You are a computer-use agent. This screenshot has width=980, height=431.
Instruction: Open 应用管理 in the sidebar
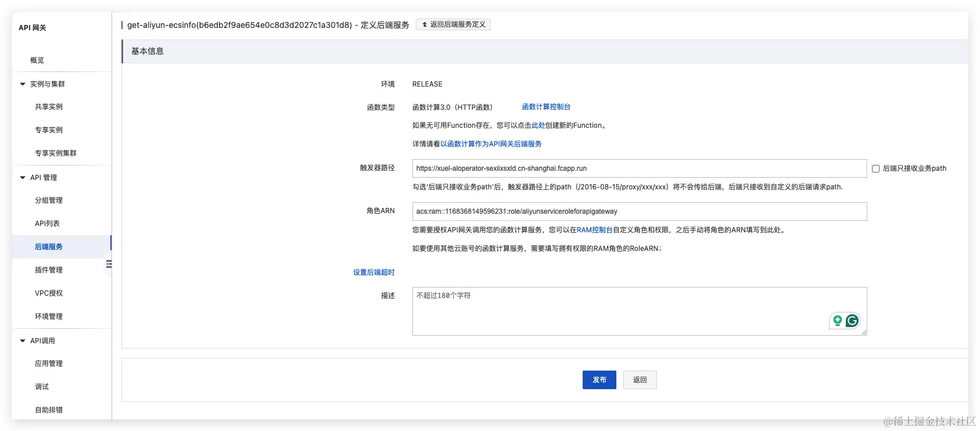pos(49,364)
